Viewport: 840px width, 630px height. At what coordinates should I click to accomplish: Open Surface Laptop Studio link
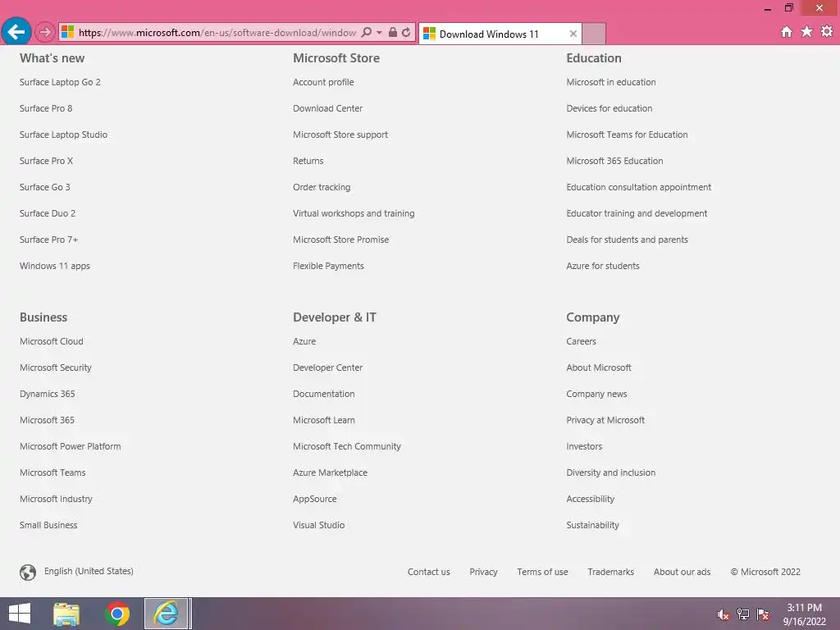(x=63, y=135)
